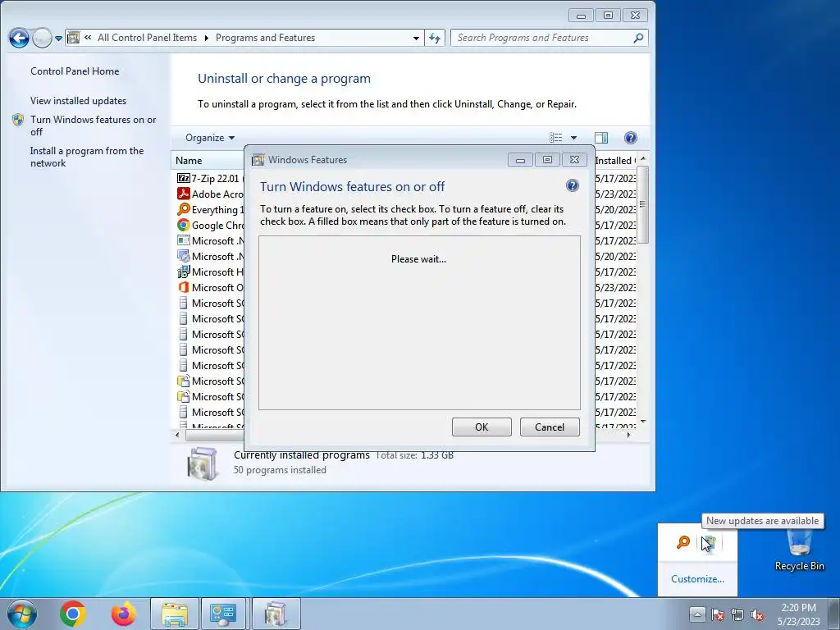Focus the Search Programs and Features field
The height and width of the screenshot is (630, 840).
pos(550,38)
